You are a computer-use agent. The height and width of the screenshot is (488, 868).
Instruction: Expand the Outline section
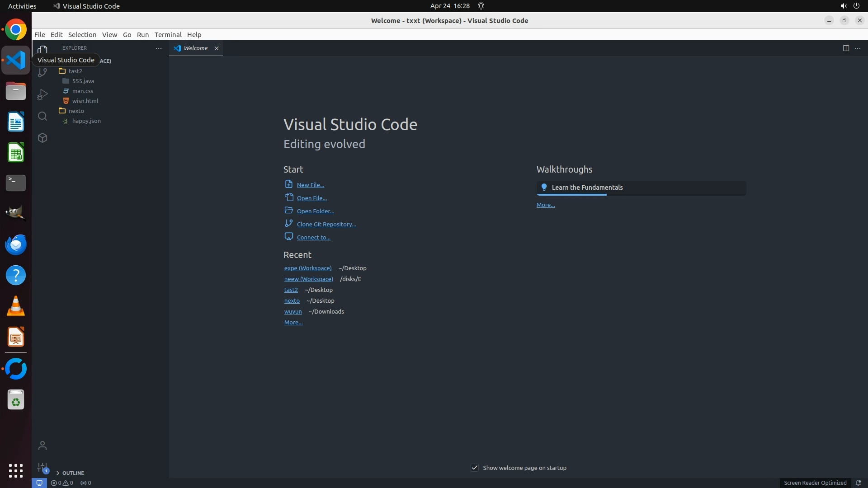coord(73,473)
